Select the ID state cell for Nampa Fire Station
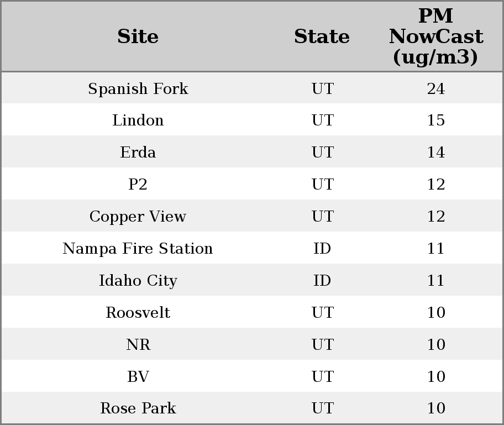The image size is (504, 425). click(x=322, y=249)
